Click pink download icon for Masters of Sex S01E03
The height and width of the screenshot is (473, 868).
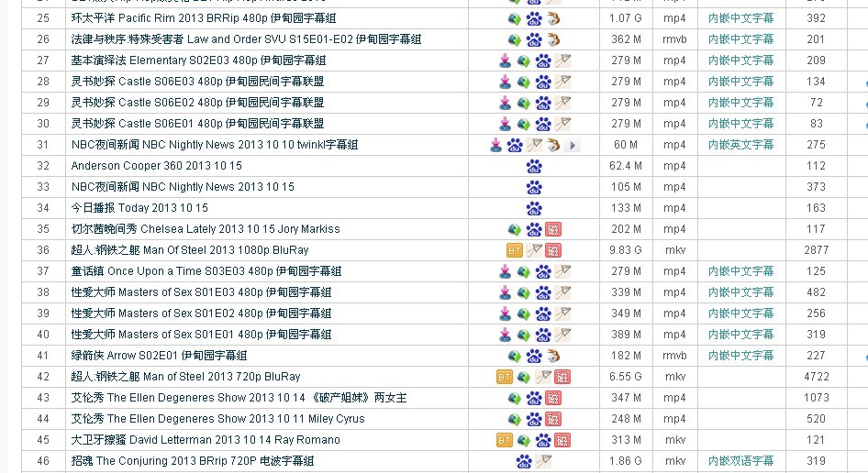505,292
